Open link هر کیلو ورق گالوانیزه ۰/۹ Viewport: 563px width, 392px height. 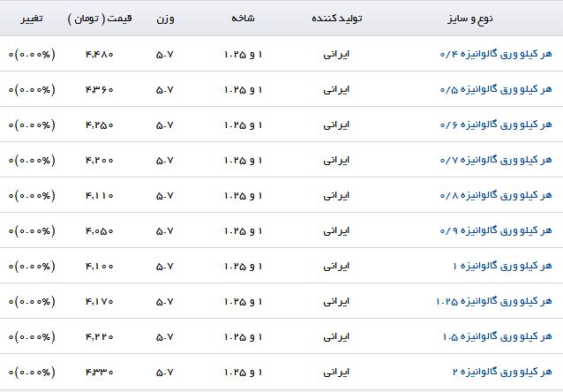(x=496, y=230)
